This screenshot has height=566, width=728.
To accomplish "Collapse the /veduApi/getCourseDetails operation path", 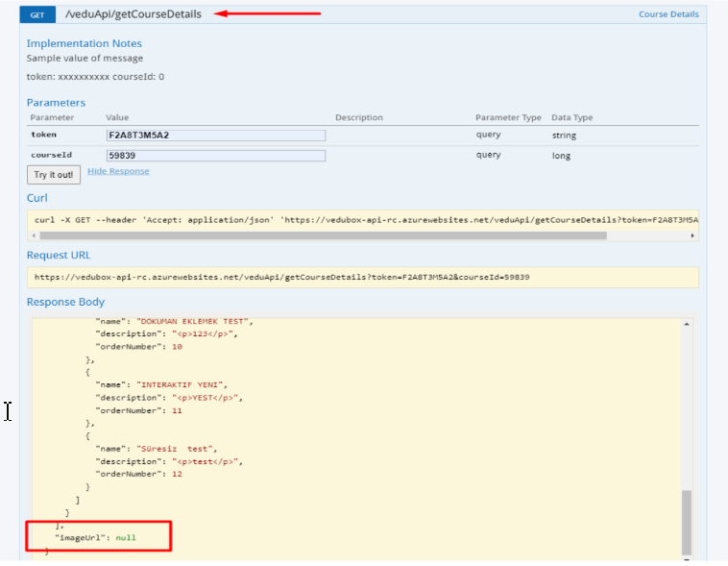I will tap(133, 14).
